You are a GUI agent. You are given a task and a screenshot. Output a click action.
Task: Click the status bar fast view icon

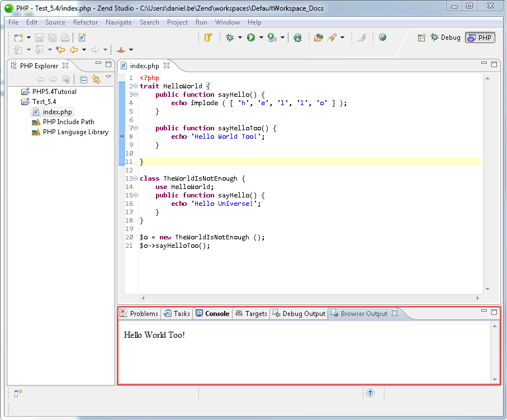pyautogui.click(x=18, y=393)
